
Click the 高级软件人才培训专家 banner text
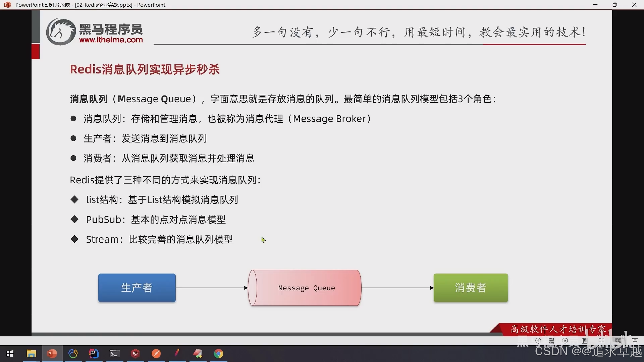tap(558, 329)
